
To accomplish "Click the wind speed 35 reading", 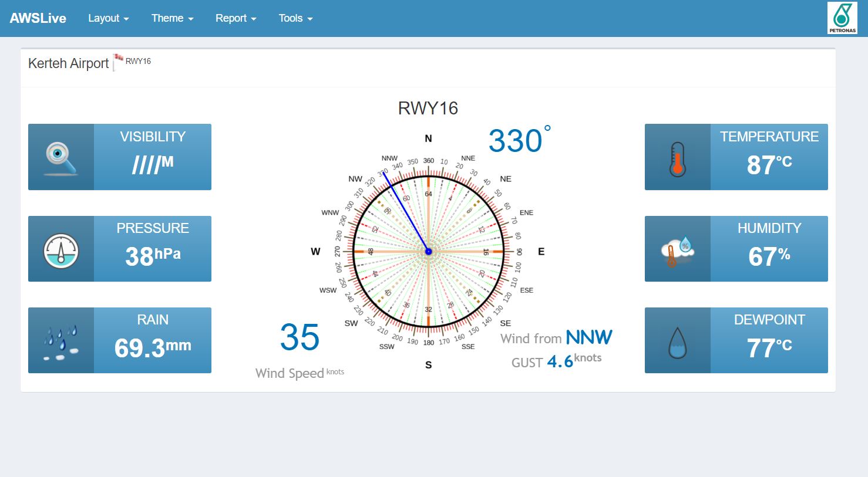I will 300,337.
